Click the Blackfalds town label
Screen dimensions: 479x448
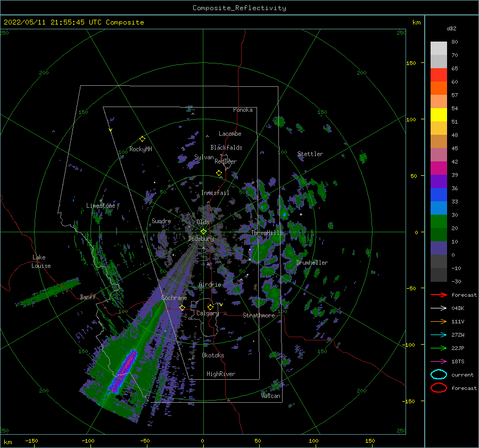click(226, 148)
